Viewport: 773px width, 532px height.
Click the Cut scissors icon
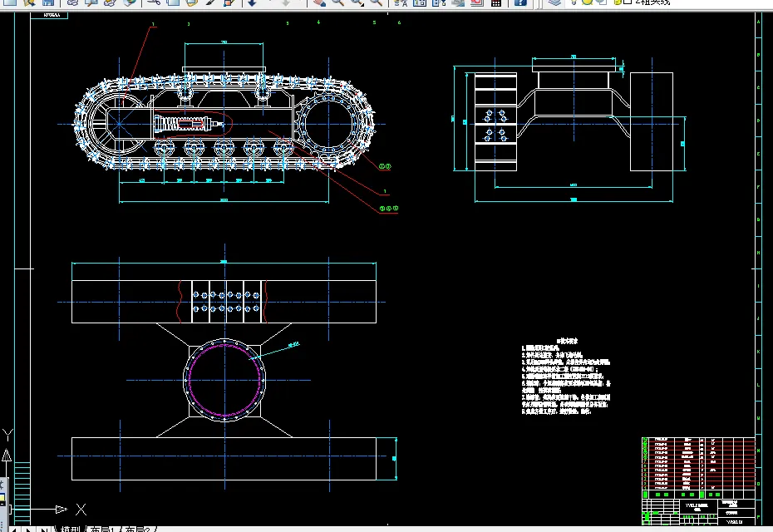click(154, 2)
